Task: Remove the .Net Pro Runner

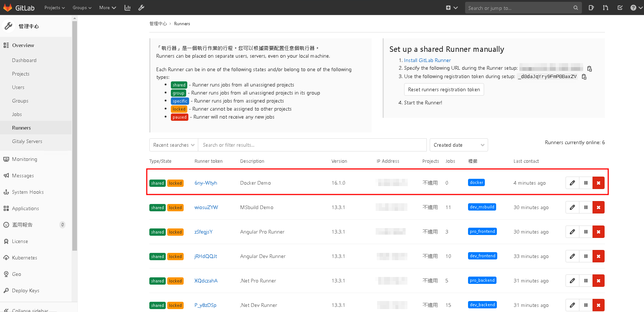Action: click(x=599, y=281)
